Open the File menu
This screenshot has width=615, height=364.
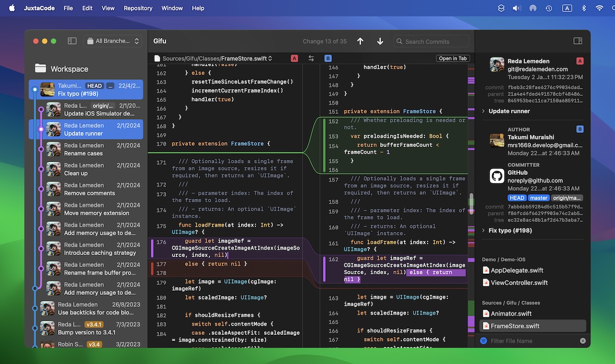[x=68, y=8]
